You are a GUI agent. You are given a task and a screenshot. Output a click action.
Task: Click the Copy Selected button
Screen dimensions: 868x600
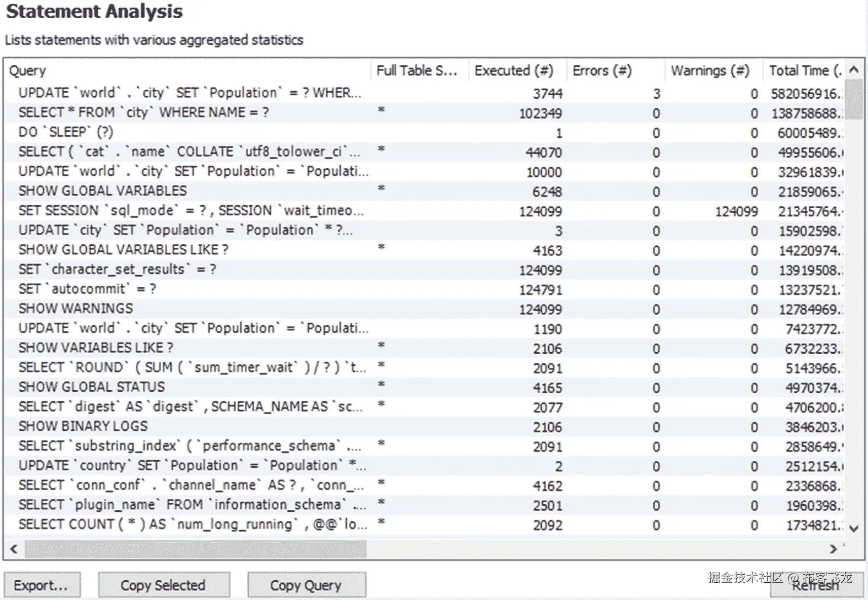point(164,585)
